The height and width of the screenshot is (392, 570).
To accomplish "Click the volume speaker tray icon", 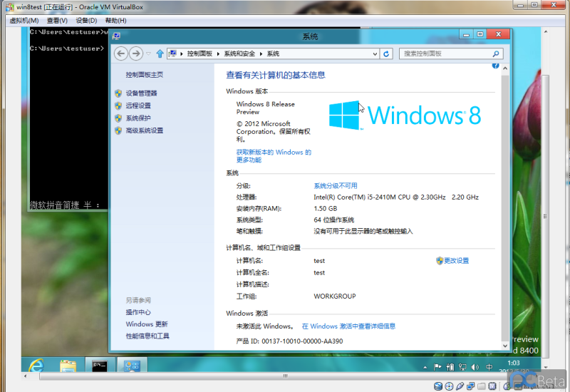I will (475, 367).
